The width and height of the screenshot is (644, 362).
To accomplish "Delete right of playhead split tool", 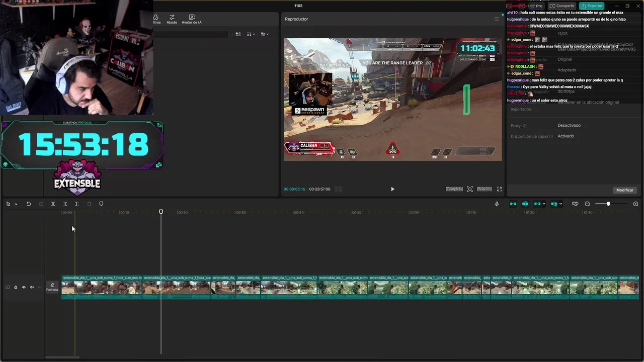I will (x=76, y=204).
